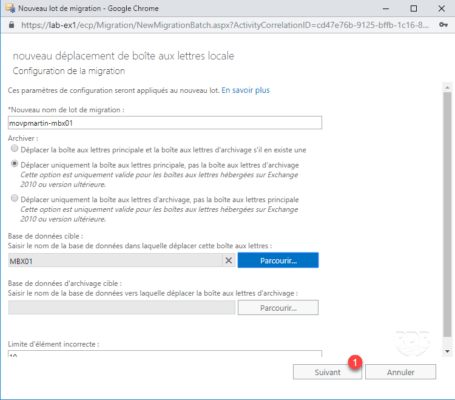Clear the MBX01 target database with X

[x=229, y=260]
